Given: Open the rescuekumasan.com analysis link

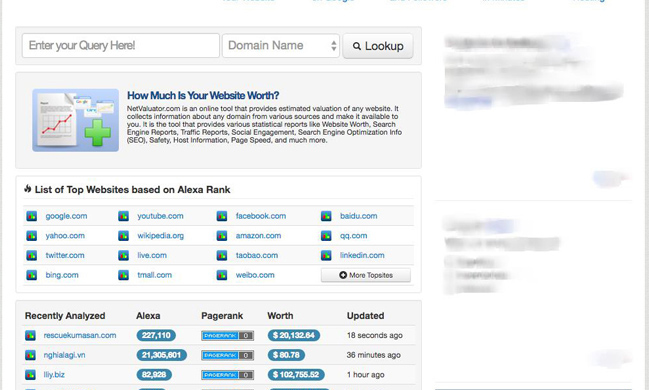Looking at the screenshot, I should pos(80,335).
